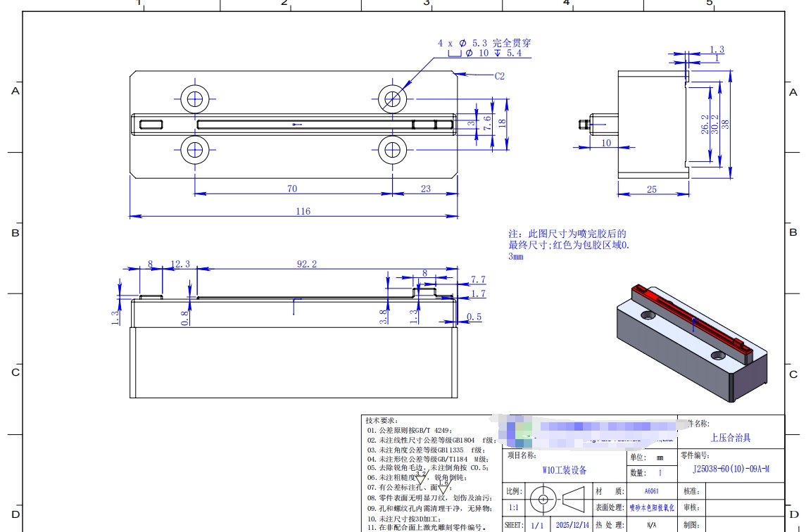Screen dimensions: 806x532
Task: Click the part name 上压合治具
Action: pos(731,438)
